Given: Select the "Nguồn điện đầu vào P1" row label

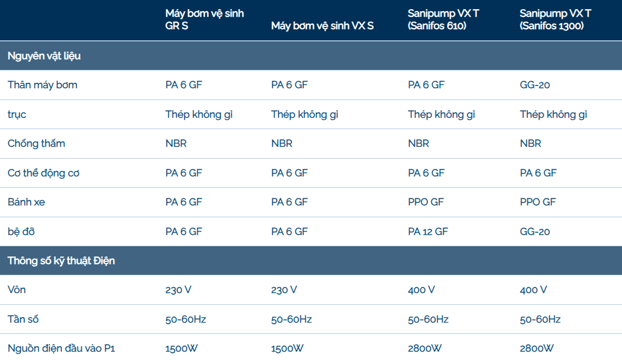Looking at the screenshot, I should pos(61,348).
